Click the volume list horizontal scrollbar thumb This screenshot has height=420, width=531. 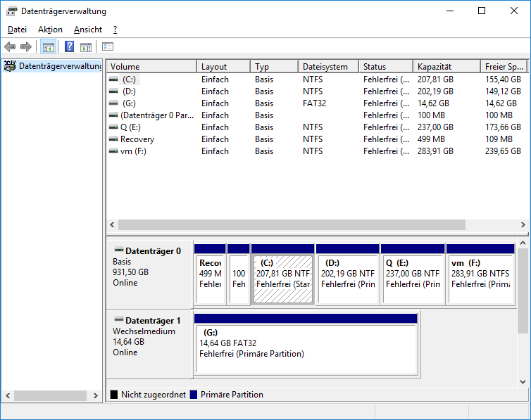(x=292, y=224)
